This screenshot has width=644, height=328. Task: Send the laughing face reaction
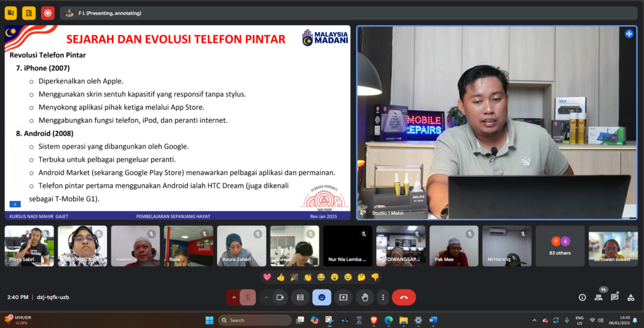pos(321,277)
